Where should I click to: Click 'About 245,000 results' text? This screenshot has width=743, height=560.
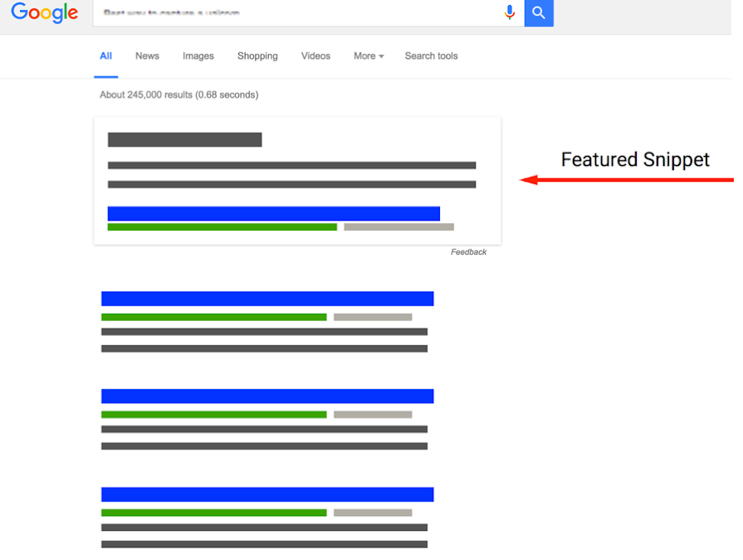pyautogui.click(x=146, y=95)
